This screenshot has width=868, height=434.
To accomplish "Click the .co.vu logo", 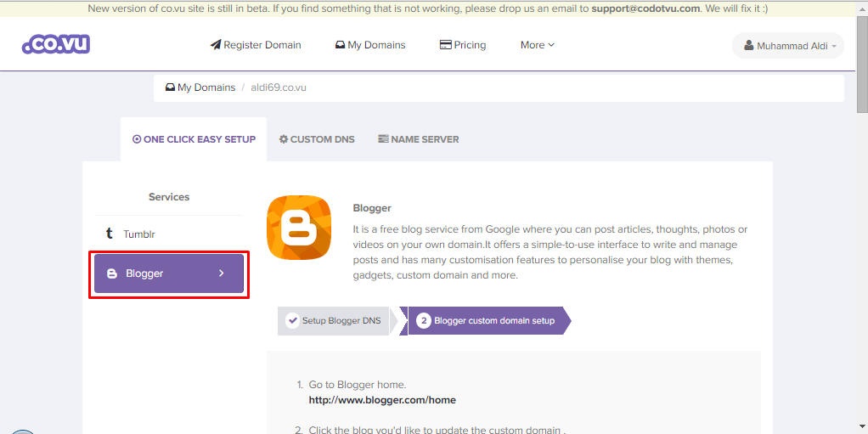I will [56, 44].
